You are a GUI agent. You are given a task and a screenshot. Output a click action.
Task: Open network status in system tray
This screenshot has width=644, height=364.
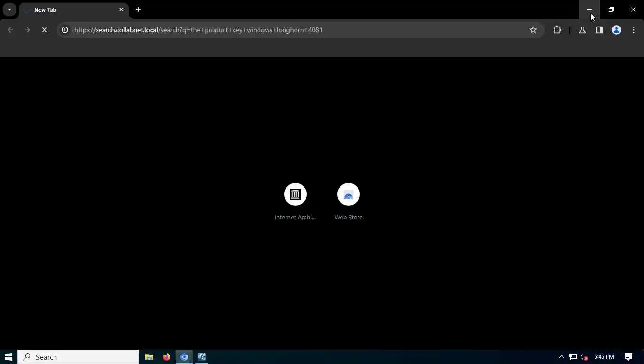(573, 357)
